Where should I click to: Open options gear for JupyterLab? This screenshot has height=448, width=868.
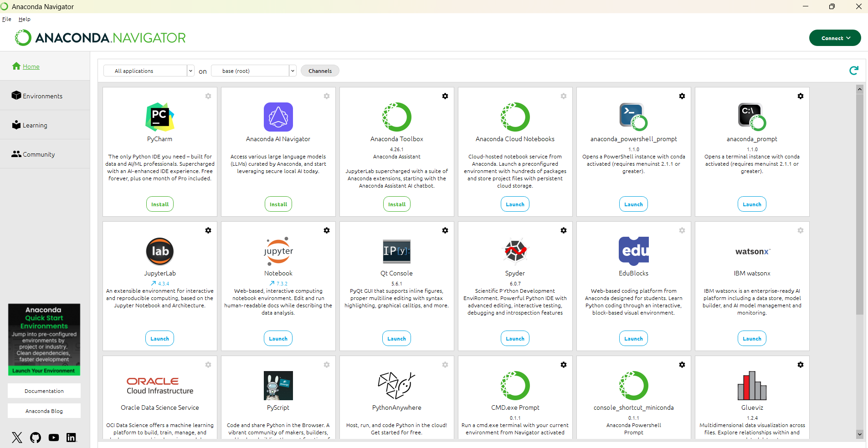(x=208, y=230)
